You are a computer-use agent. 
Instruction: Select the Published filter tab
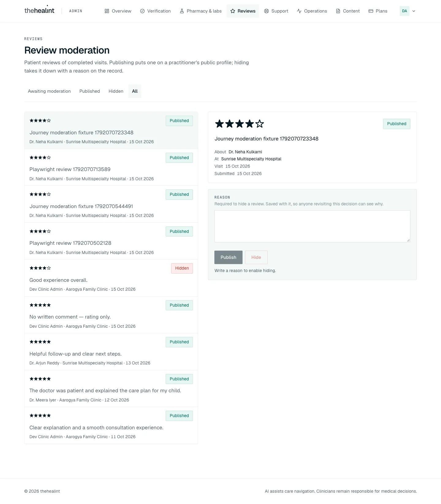pos(90,91)
